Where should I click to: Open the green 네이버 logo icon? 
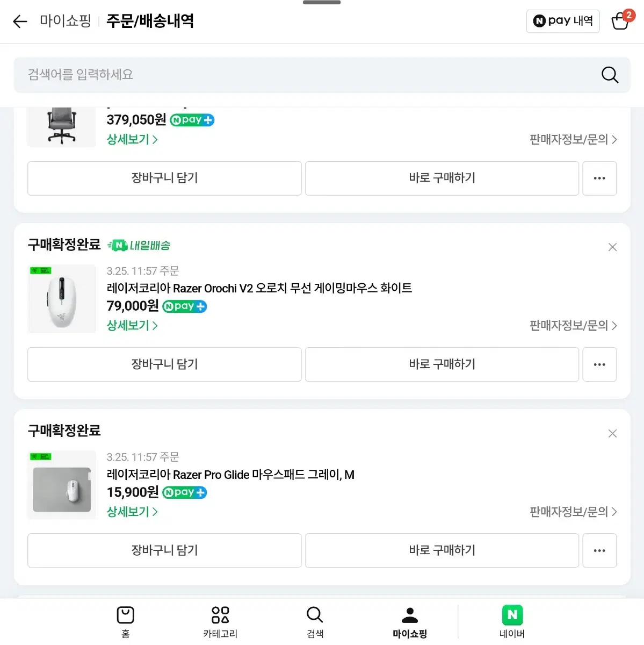click(512, 615)
